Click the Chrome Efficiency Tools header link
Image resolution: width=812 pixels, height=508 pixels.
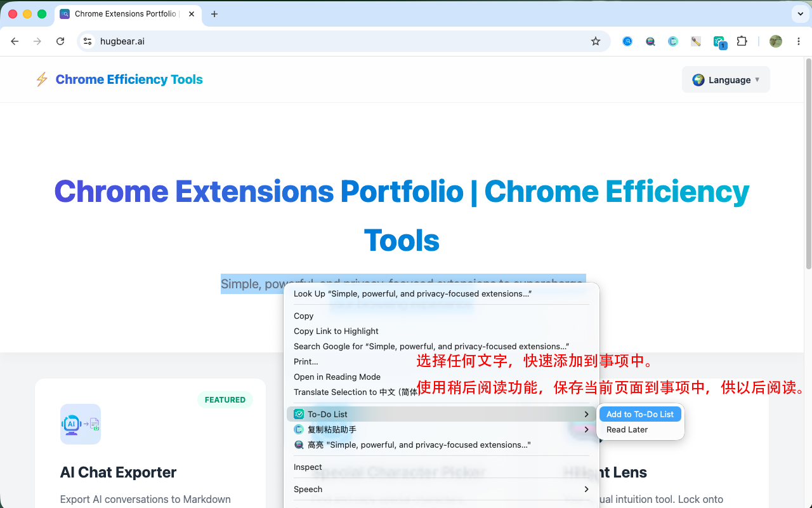(x=129, y=79)
